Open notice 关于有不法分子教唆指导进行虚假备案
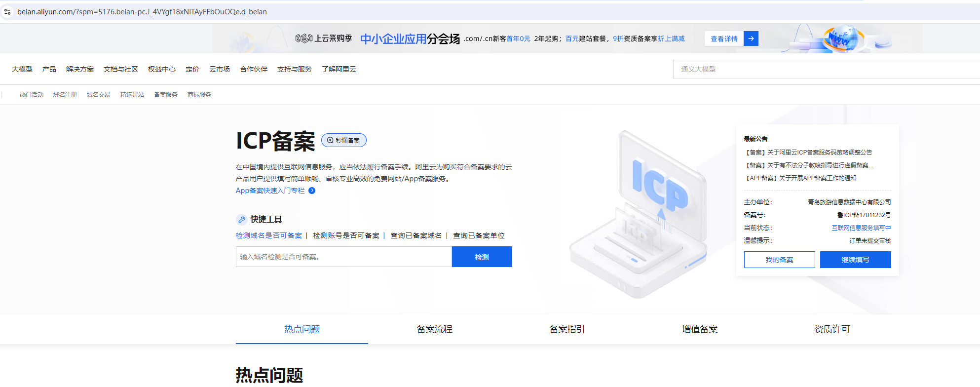Screen dimensions: 980x387 809,165
